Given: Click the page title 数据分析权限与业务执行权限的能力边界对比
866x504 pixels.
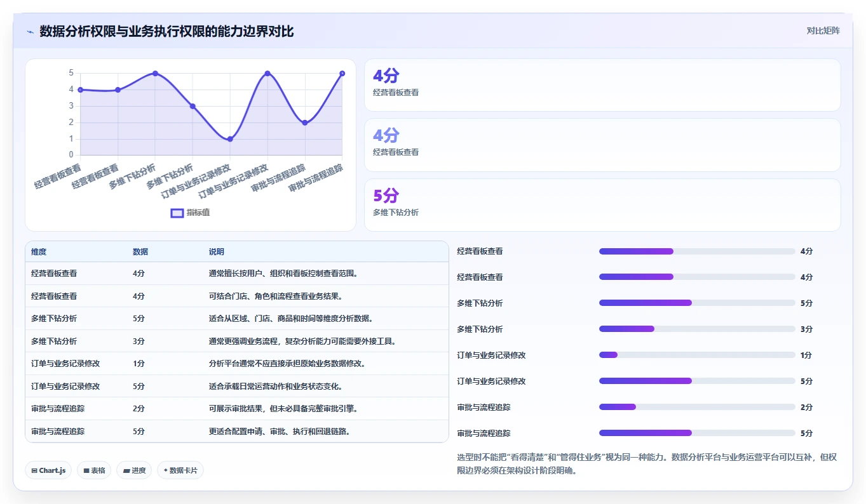Looking at the screenshot, I should pos(166,32).
